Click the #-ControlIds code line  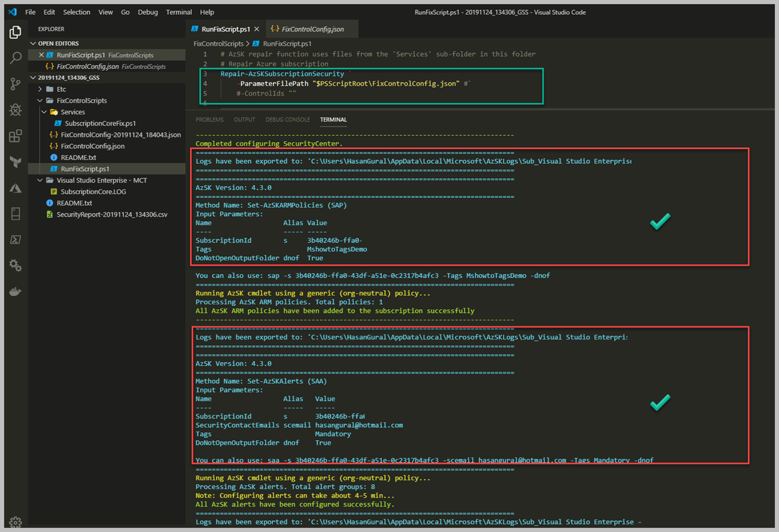point(266,93)
